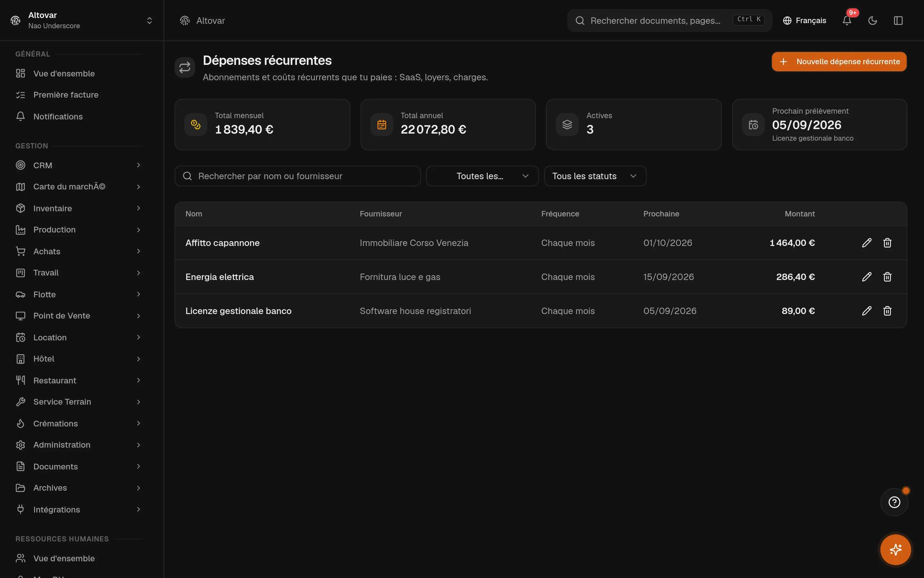Viewport: 924px width, 578px height.
Task: Toggle the side panel layout icon
Action: pyautogui.click(x=898, y=21)
